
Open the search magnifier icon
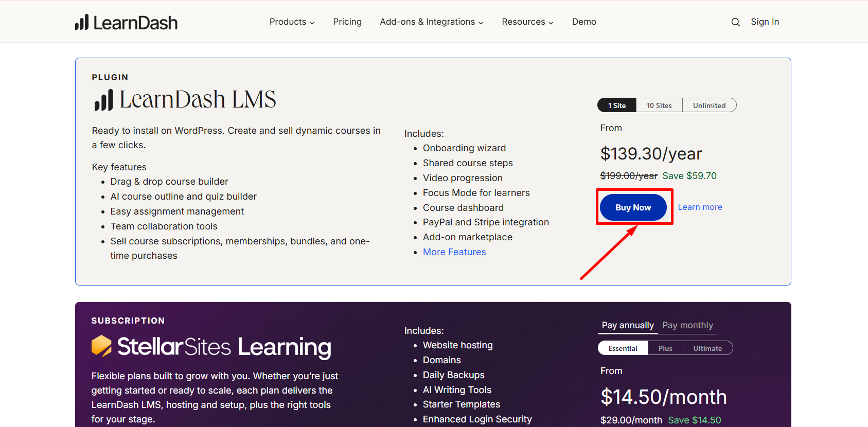point(736,22)
